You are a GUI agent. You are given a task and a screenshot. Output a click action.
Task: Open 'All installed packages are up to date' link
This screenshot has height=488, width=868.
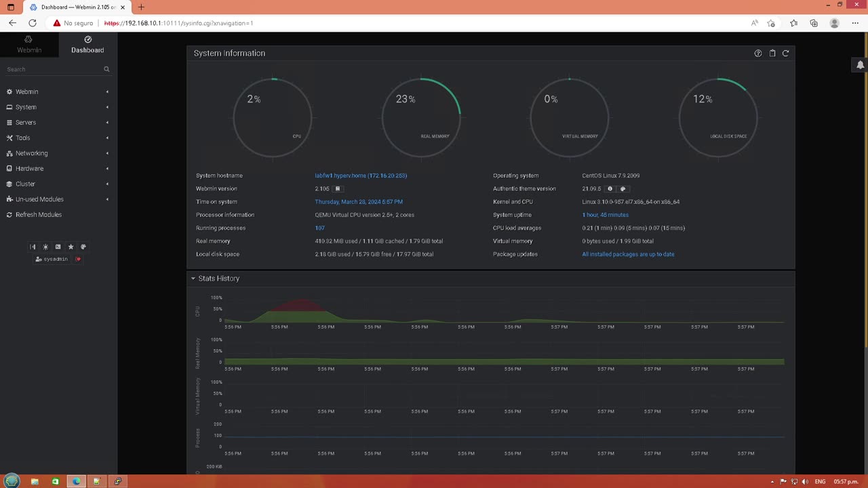pyautogui.click(x=628, y=254)
